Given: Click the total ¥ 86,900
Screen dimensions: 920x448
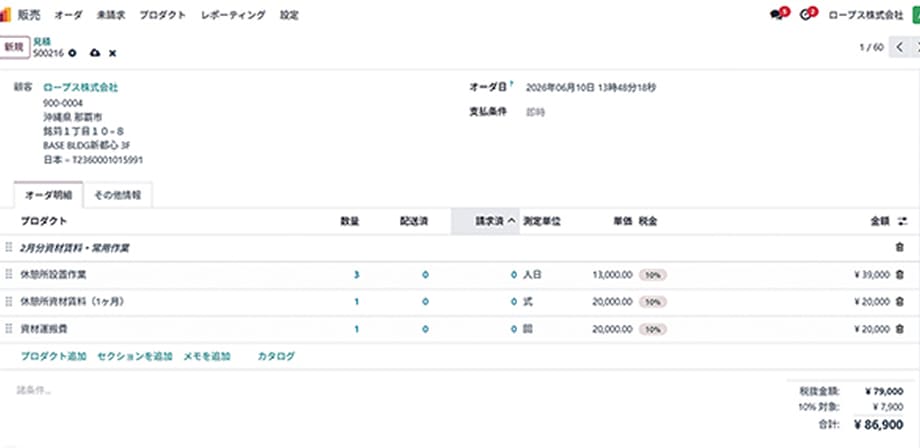Looking at the screenshot, I should tap(878, 425).
